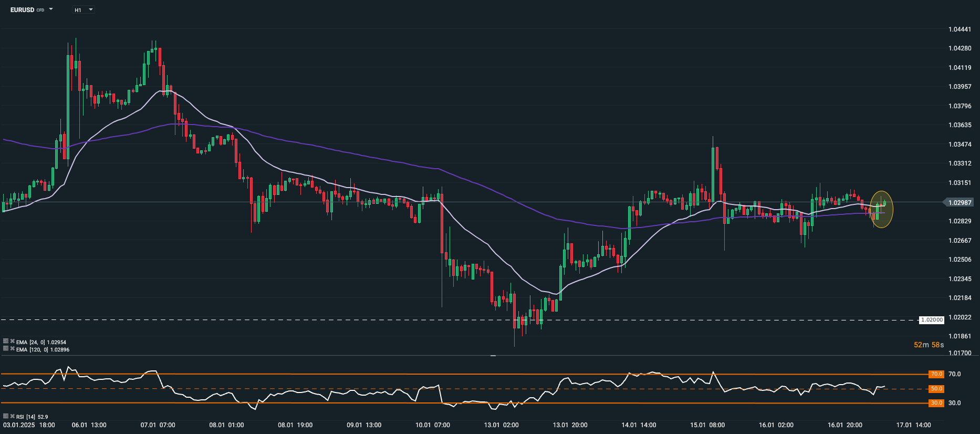Screen dimensions: 980x434
Task: Click the current price label 1.02987
Action: (960, 202)
